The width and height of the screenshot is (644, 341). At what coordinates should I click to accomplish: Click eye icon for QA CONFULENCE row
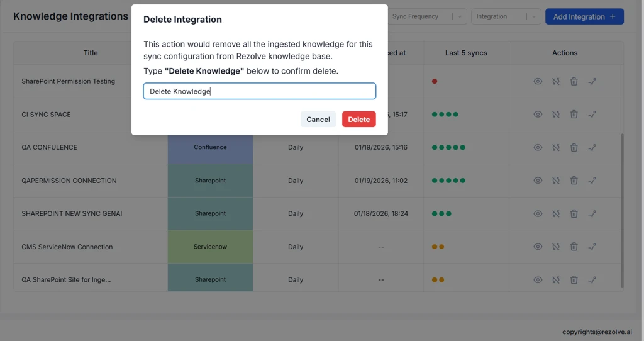tap(538, 147)
